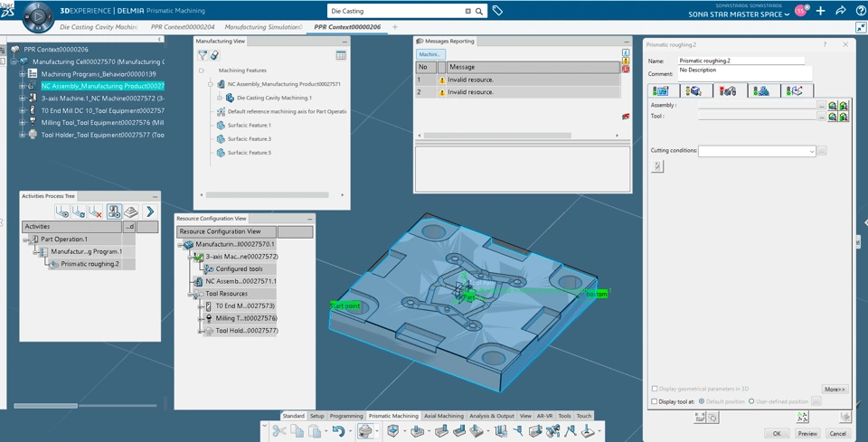Open the Undo dropdown arrow in bottom toolbar

point(350,430)
